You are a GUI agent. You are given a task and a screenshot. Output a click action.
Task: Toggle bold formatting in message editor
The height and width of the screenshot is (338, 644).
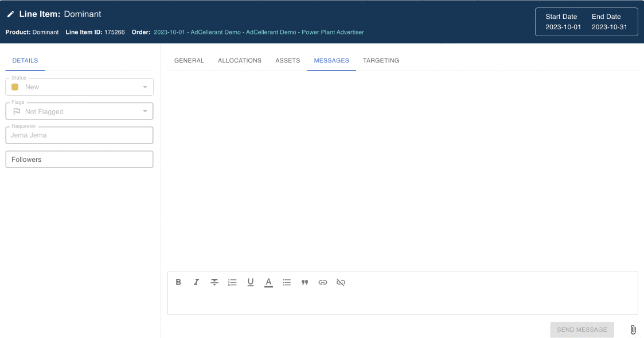point(178,282)
